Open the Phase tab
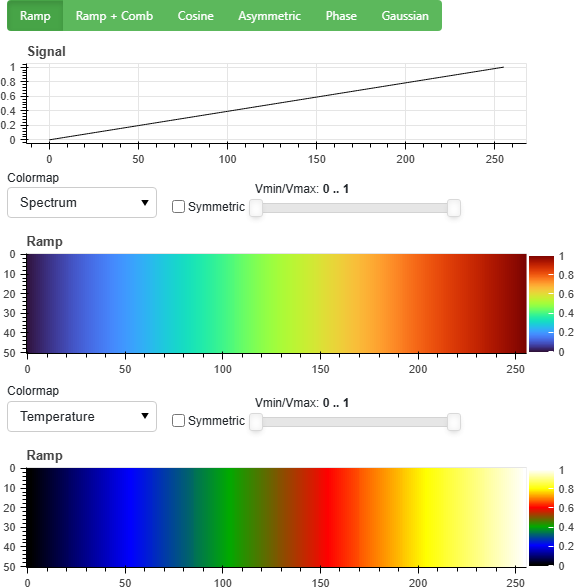574x587 pixels. point(341,16)
